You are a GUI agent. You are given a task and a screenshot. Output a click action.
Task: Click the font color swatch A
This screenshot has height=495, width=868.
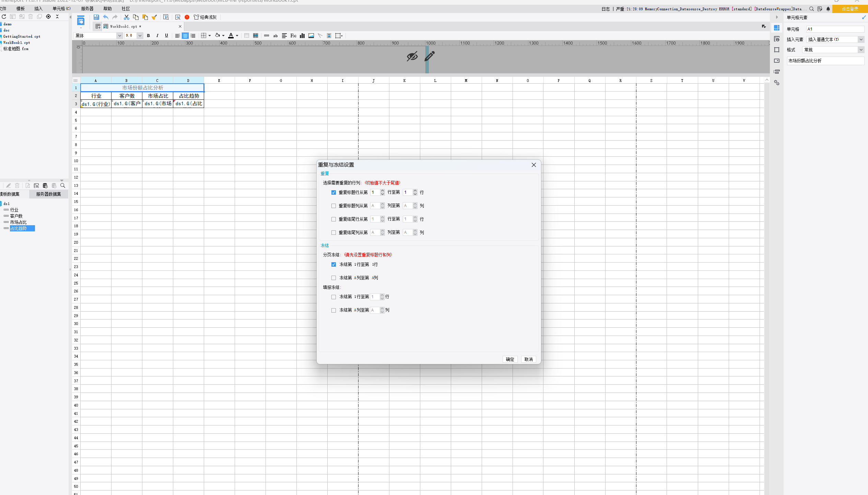click(231, 36)
